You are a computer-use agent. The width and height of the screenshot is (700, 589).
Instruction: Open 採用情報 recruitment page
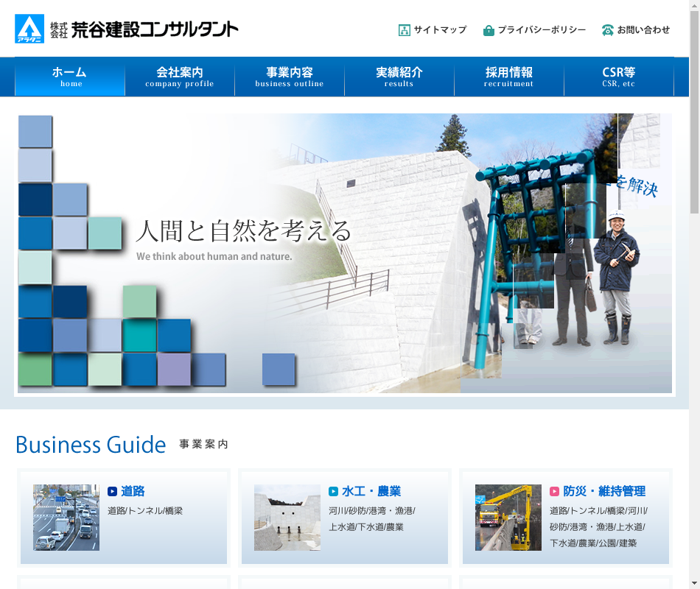click(x=509, y=77)
